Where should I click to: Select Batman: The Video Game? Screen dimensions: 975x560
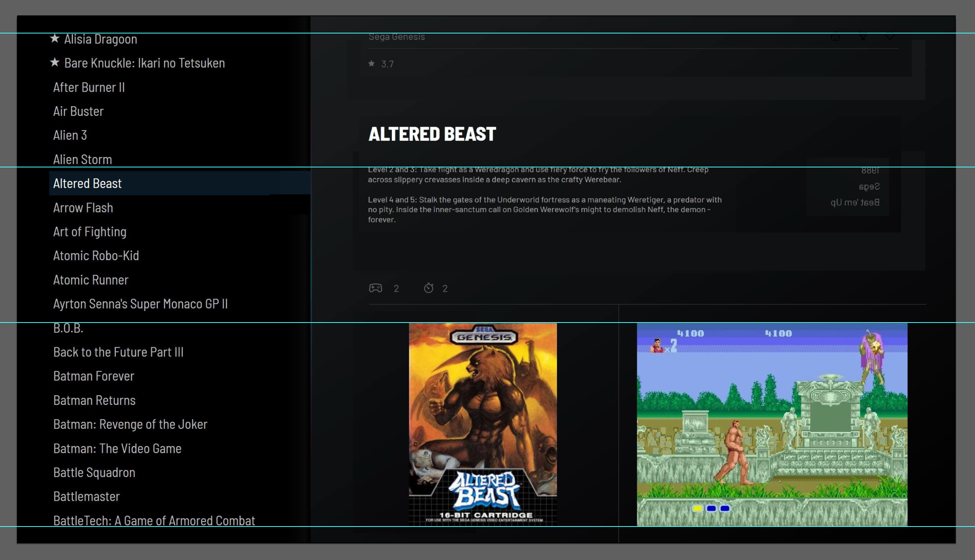(117, 448)
